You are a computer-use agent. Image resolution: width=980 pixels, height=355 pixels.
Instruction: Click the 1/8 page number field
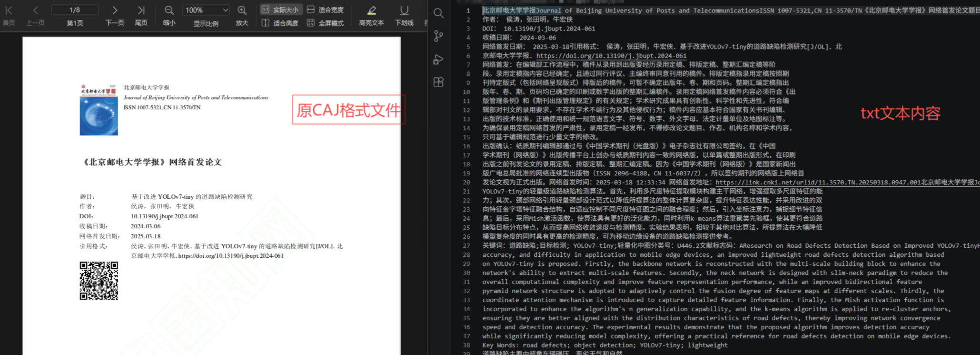(x=75, y=10)
